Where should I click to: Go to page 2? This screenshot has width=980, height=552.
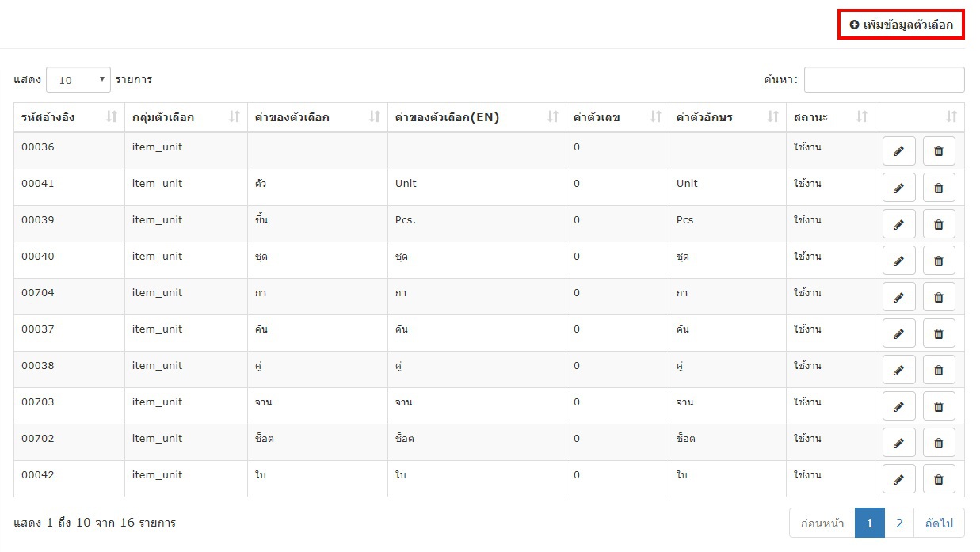[899, 523]
